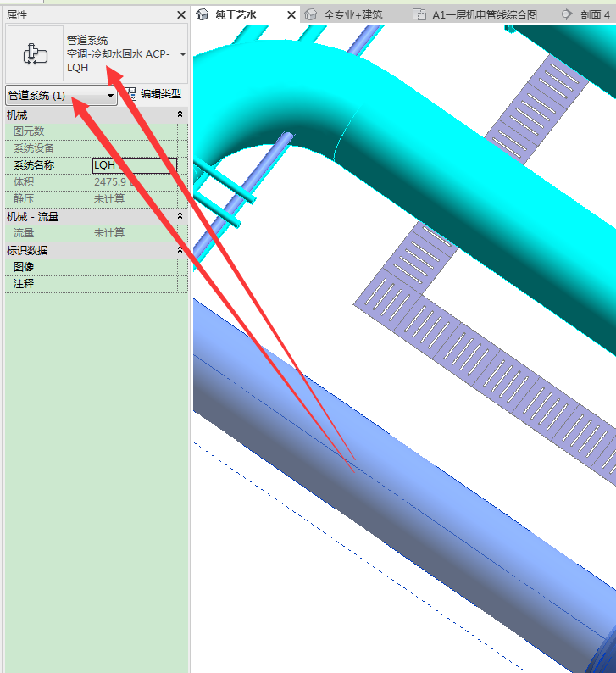The height and width of the screenshot is (673, 616).
Task: Click the 图元数 property row
Action: [97, 131]
